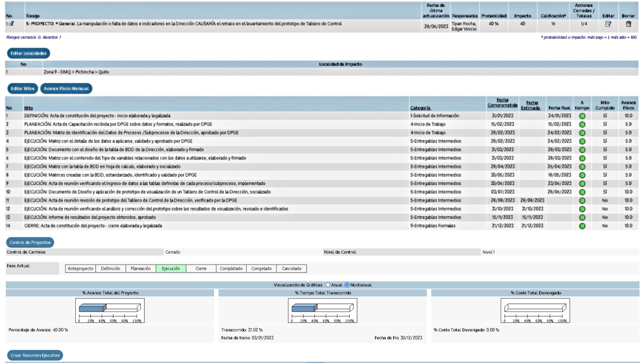644x363 pixels.
Task: Sort by Fecha Comprometida header
Action: [502, 103]
